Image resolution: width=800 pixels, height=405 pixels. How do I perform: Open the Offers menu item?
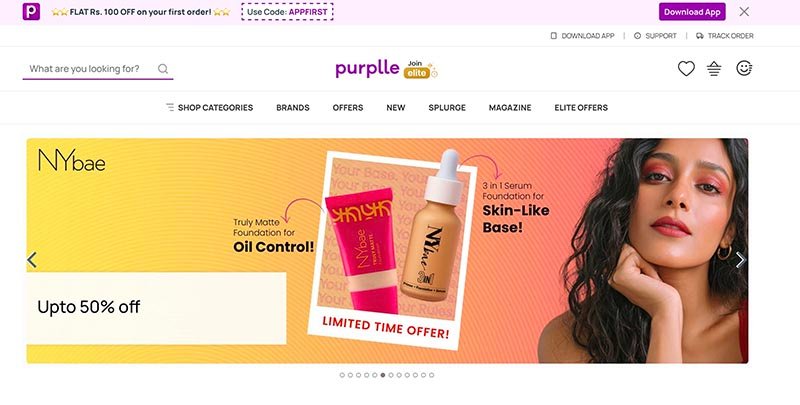coord(348,108)
